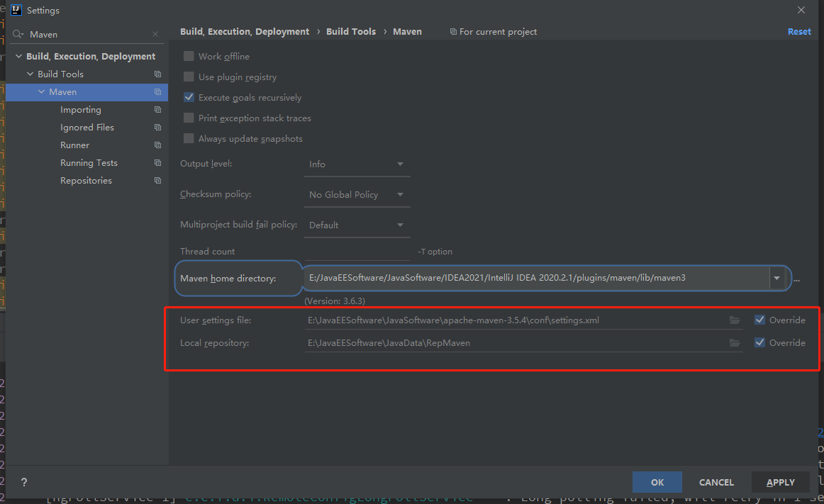This screenshot has width=824, height=504.
Task: Enable Use plugin registry checkbox
Action: click(189, 77)
